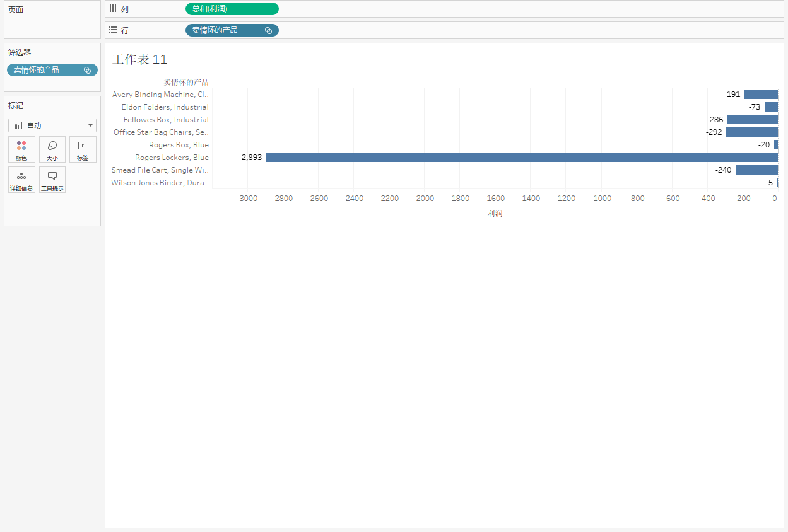The height and width of the screenshot is (532, 788).
Task: Click the 行 shelf label
Action: click(124, 30)
